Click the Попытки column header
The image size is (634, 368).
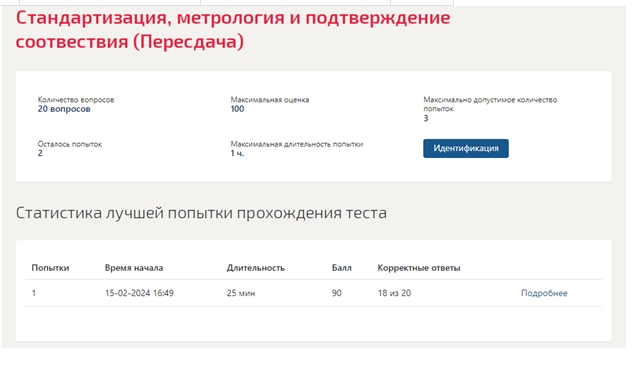(x=50, y=268)
